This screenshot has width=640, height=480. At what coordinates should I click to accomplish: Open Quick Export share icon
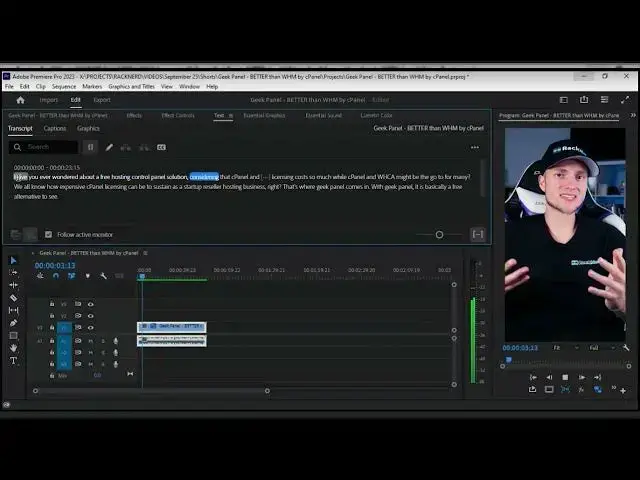click(584, 100)
